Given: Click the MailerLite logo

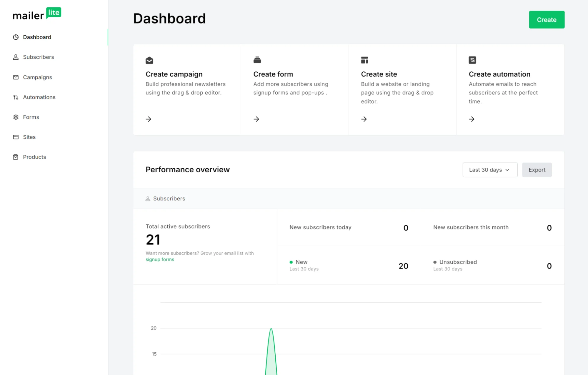Looking at the screenshot, I should (x=37, y=14).
